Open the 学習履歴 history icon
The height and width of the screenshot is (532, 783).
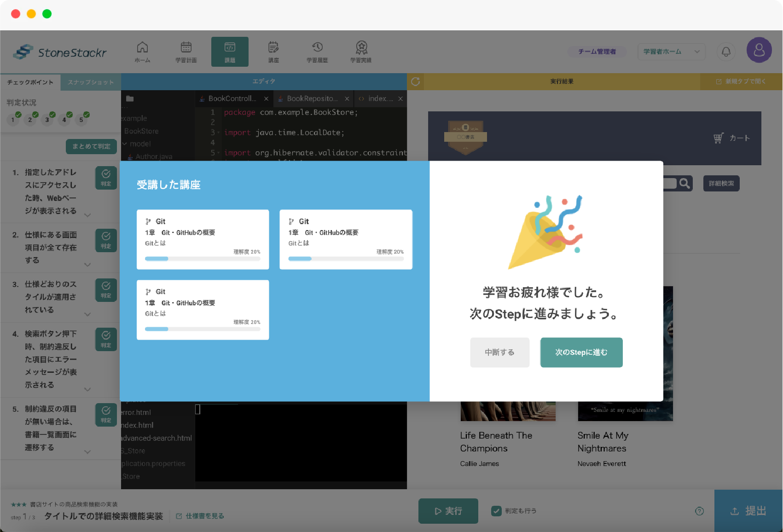317,52
